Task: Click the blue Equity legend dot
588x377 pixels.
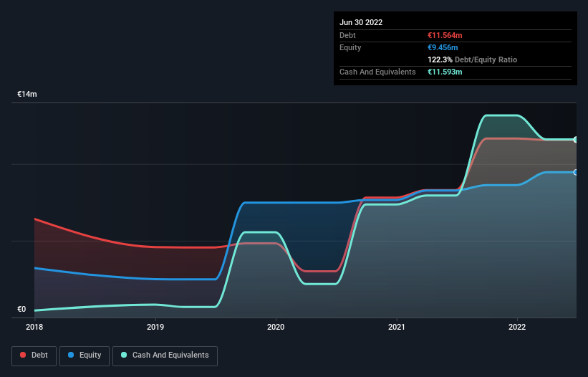Action: tap(71, 355)
